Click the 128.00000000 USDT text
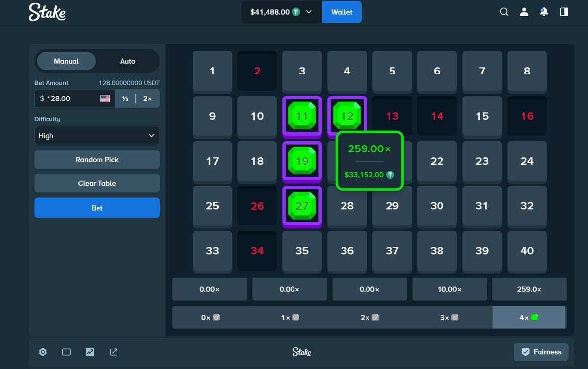The height and width of the screenshot is (369, 588). click(x=129, y=83)
